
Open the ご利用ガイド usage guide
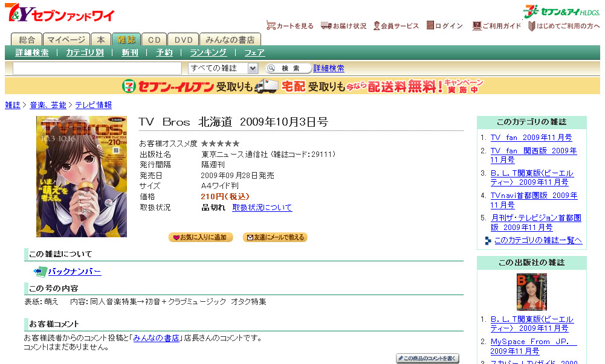tap(497, 26)
